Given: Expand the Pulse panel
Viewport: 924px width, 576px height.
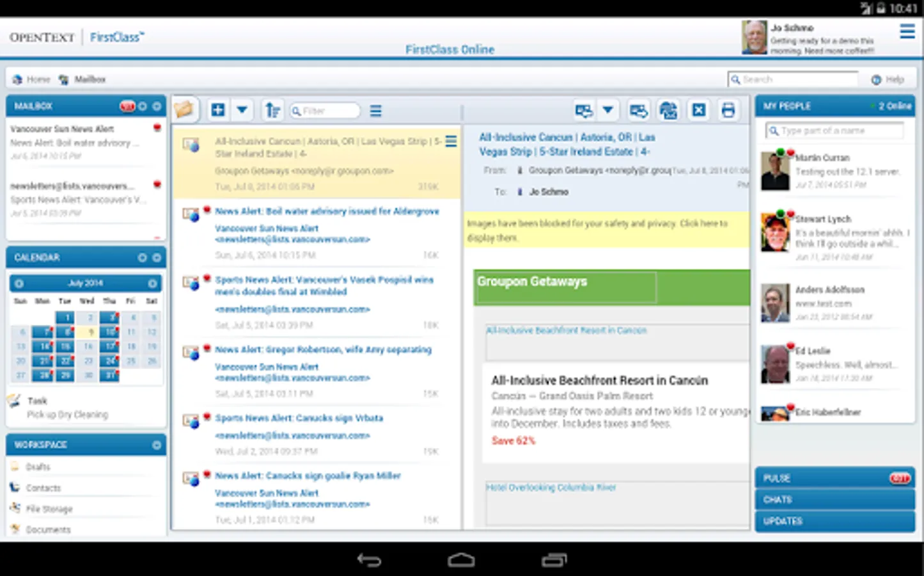Looking at the screenshot, I should [x=834, y=478].
